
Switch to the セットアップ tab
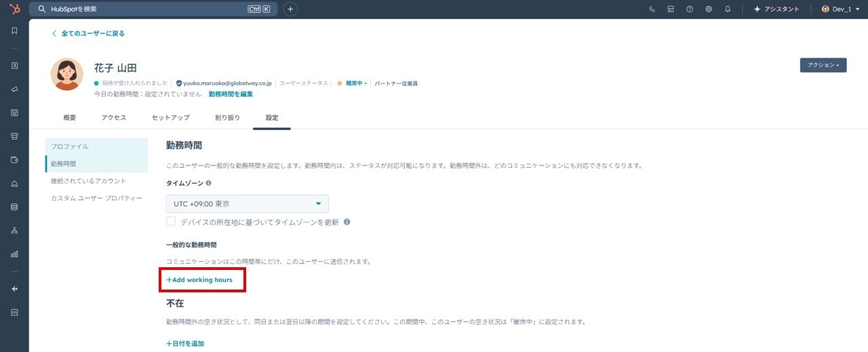171,117
